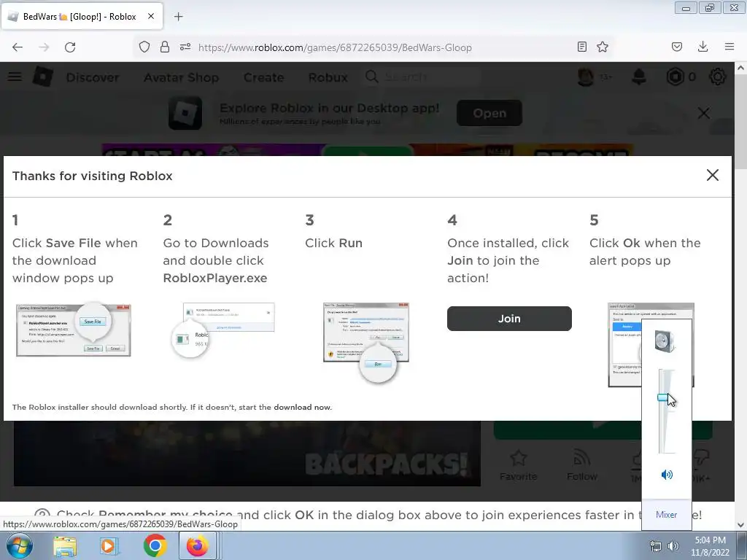The image size is (747, 560).
Task: Open a new browser tab
Action: click(178, 17)
